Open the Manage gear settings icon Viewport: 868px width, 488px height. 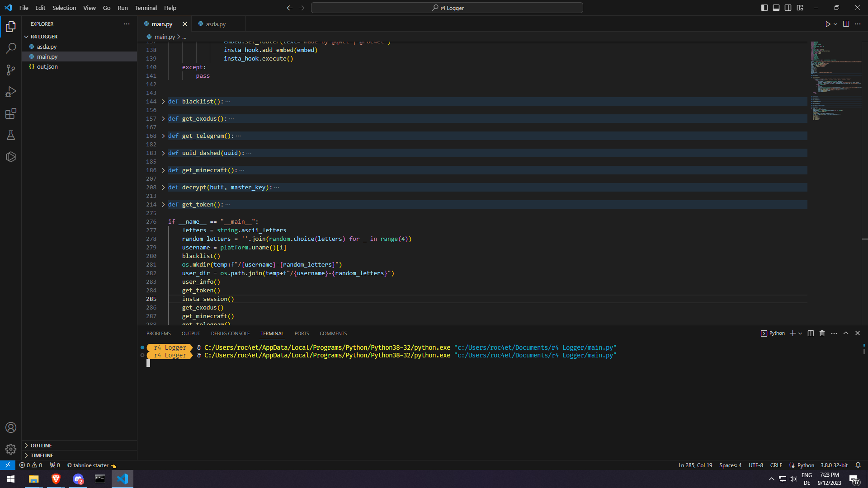pos(11,449)
